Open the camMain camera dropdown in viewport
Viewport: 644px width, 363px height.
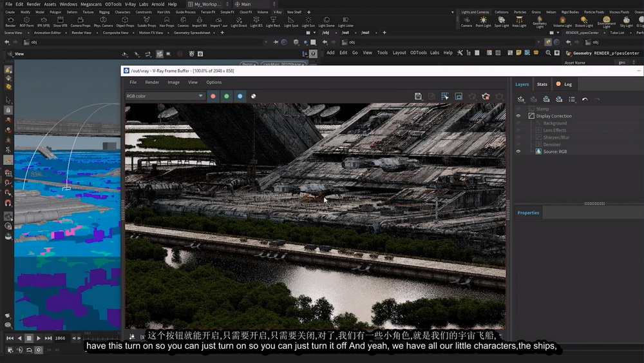pyautogui.click(x=284, y=64)
